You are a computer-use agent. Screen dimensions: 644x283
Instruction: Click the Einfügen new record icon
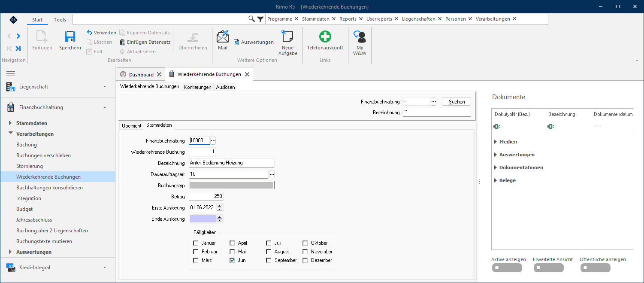(42, 37)
